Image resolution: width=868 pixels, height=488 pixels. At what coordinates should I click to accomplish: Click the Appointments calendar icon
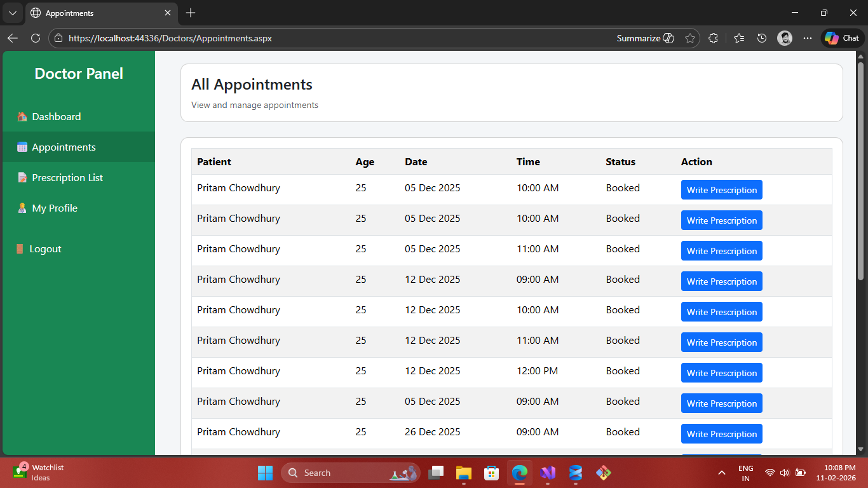click(22, 147)
